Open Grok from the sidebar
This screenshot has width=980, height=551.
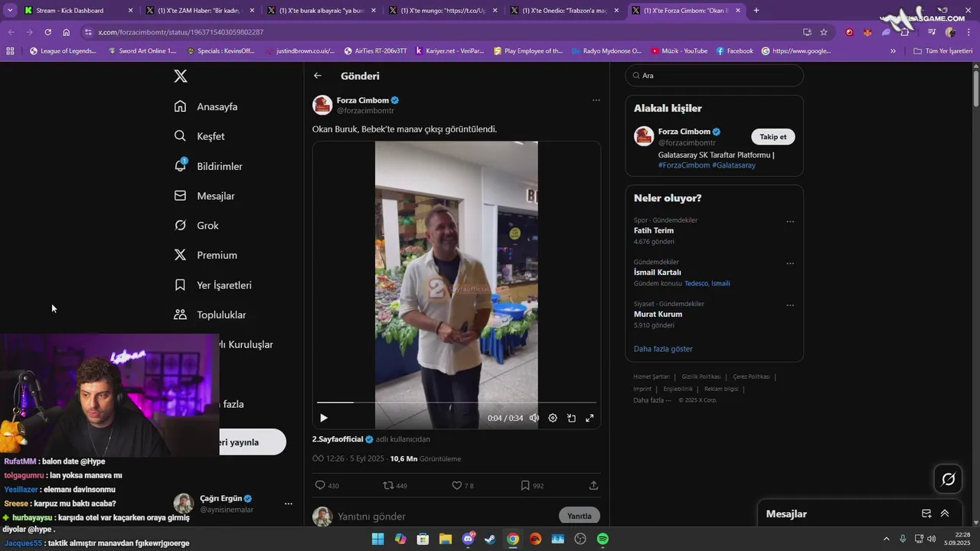tap(196, 226)
